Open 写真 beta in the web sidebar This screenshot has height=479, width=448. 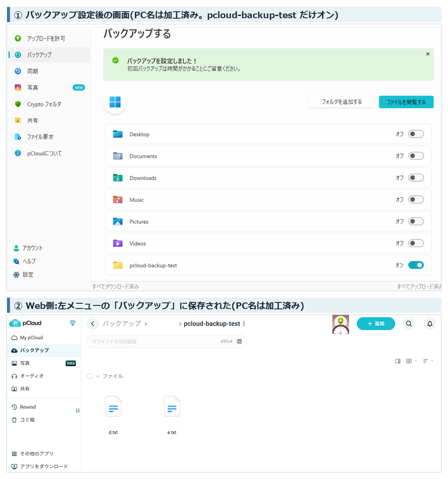43,364
